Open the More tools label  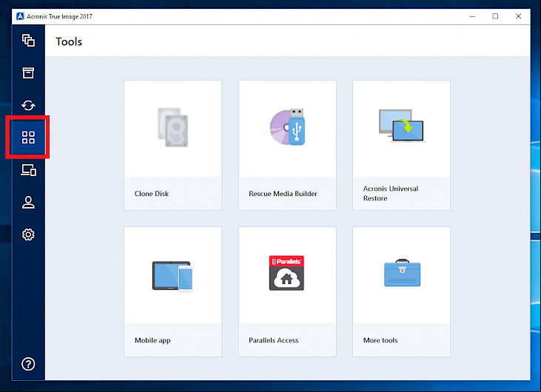(x=380, y=340)
